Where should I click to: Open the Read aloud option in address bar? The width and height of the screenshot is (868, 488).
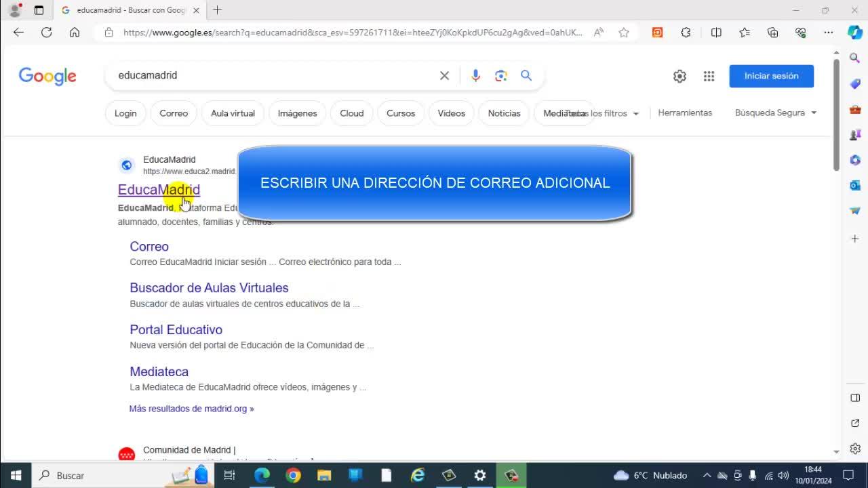[599, 32]
